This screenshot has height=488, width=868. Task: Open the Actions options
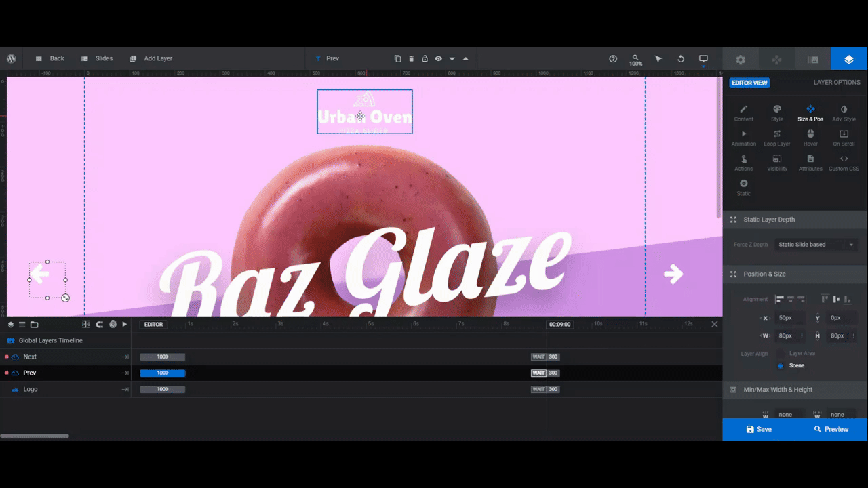[x=744, y=163]
